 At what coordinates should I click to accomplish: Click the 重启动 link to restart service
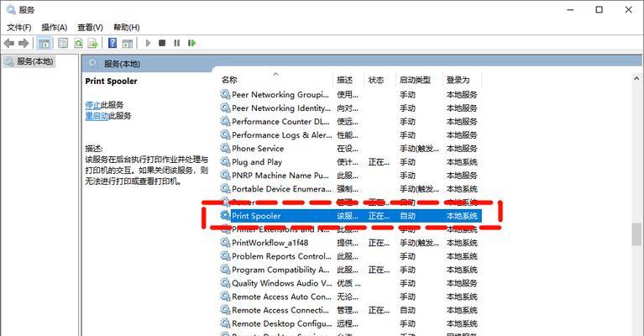coord(97,116)
